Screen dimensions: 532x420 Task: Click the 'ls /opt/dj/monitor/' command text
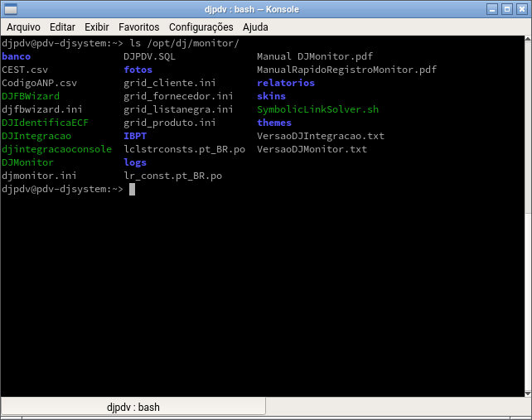[184, 43]
